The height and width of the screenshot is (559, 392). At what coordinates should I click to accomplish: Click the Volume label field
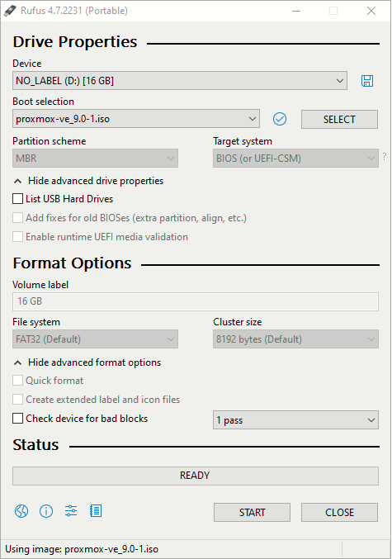196,301
